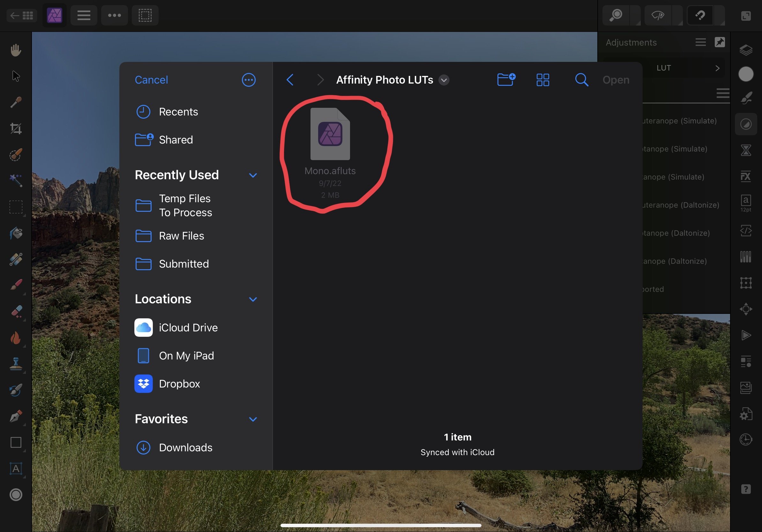
Task: Return to home gallery back button
Action: point(22,15)
